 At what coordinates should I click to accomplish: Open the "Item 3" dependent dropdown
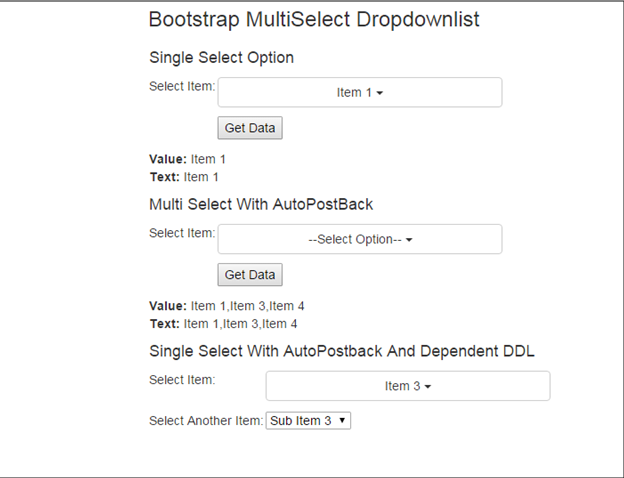(407, 386)
